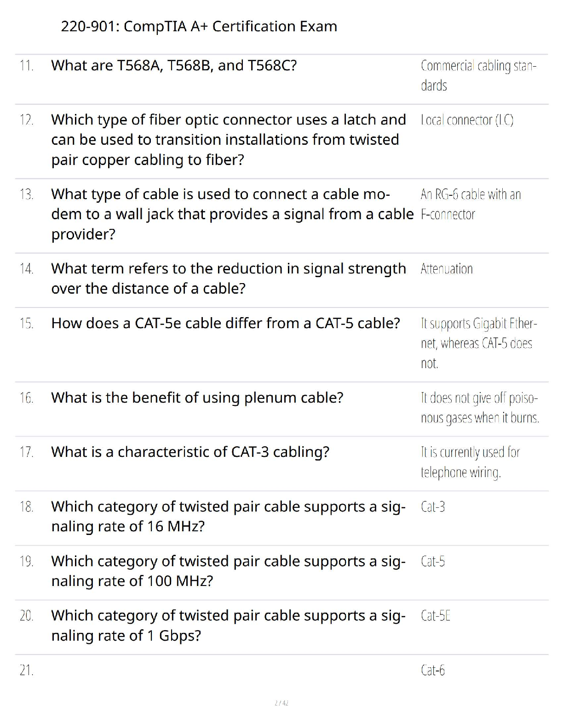Image resolution: width=563 pixels, height=728 pixels.
Task: Select the telephone wiring answer text
Action: pyautogui.click(x=470, y=462)
